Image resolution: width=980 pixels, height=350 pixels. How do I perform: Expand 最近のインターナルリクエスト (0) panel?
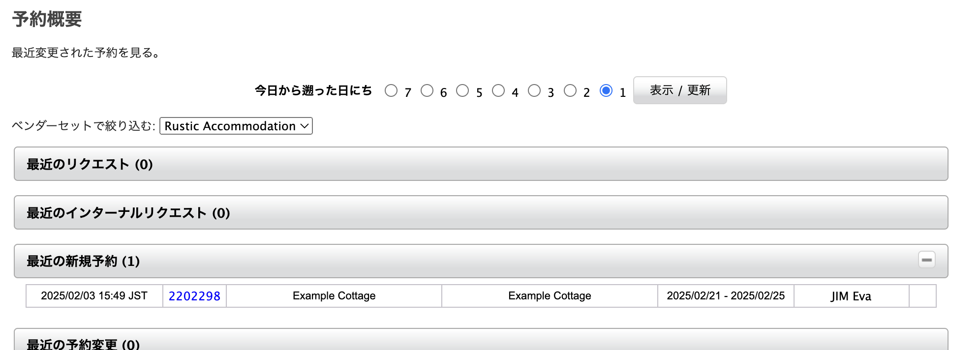coord(481,213)
